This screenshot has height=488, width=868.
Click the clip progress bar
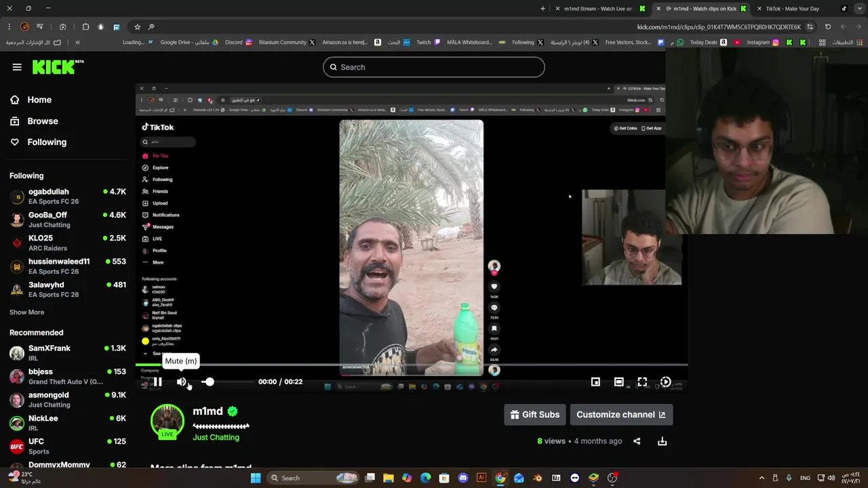click(412, 365)
